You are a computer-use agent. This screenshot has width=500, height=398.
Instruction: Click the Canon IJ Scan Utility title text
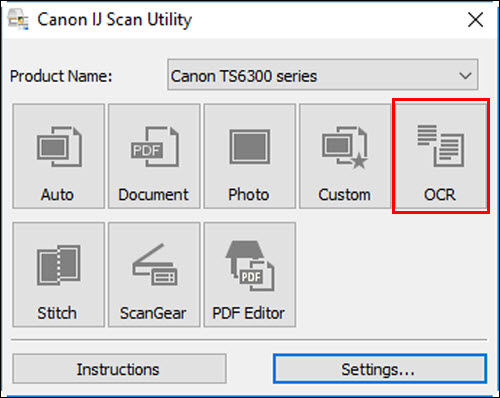pyautogui.click(x=115, y=20)
